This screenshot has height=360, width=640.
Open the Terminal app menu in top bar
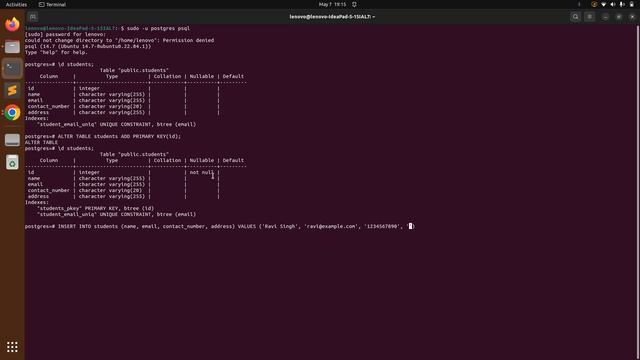52,4
